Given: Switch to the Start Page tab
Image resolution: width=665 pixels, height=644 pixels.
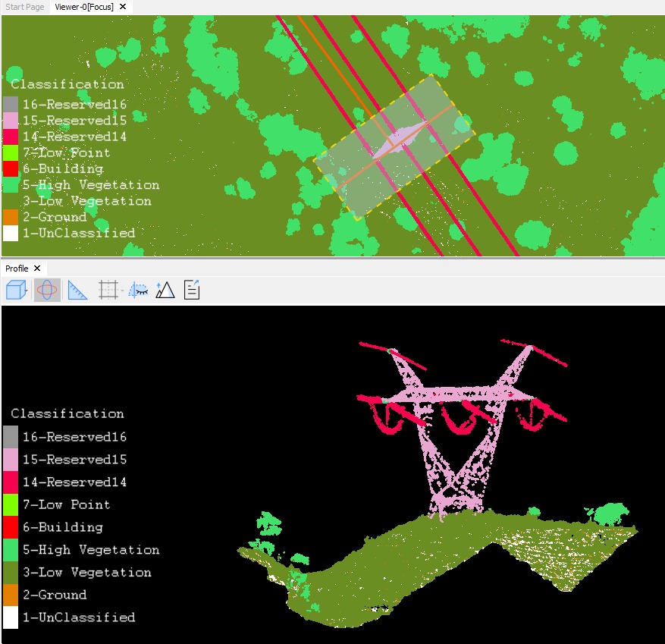Looking at the screenshot, I should tap(24, 7).
